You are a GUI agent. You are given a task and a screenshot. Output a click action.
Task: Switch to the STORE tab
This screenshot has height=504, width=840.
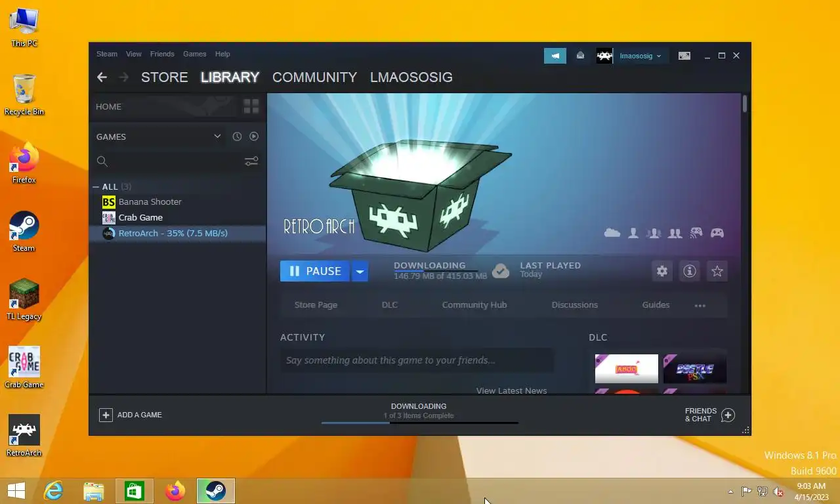click(x=165, y=77)
